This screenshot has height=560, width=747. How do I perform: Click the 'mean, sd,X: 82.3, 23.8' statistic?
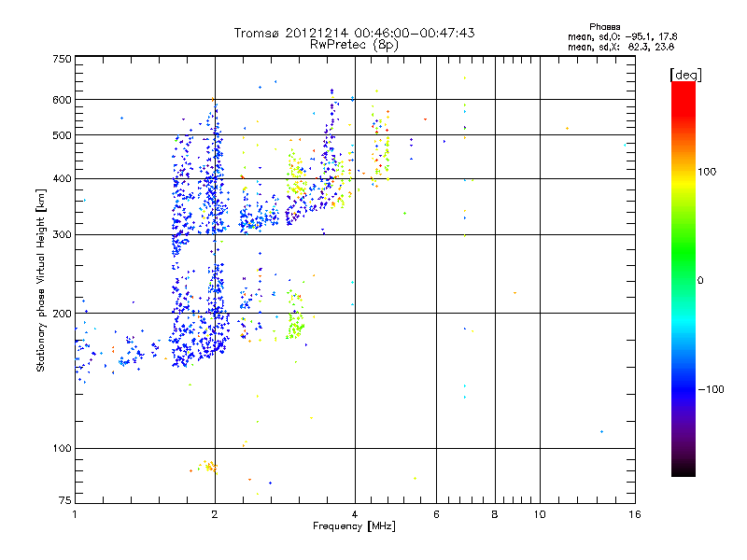(621, 47)
